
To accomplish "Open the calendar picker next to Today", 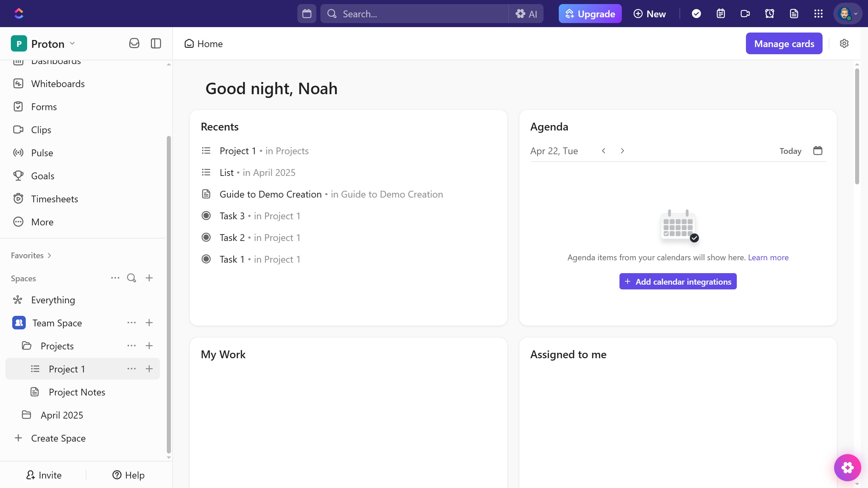I will (817, 150).
